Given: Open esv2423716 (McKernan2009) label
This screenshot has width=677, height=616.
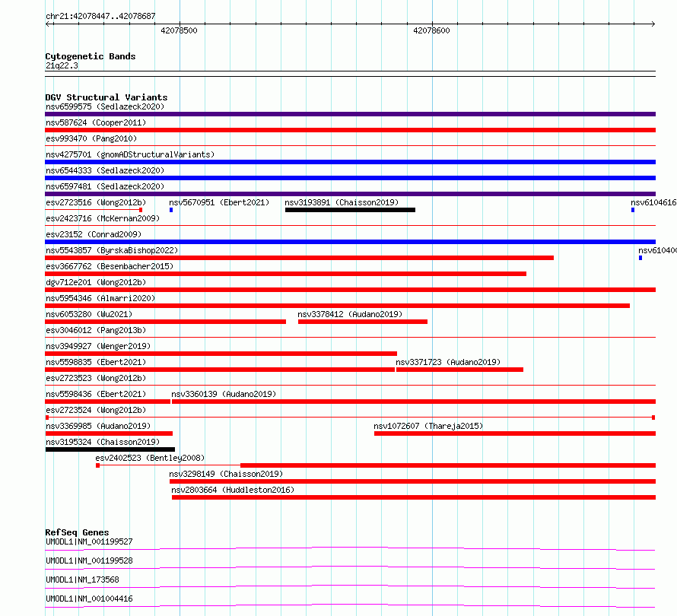Looking at the screenshot, I should coord(103,218).
